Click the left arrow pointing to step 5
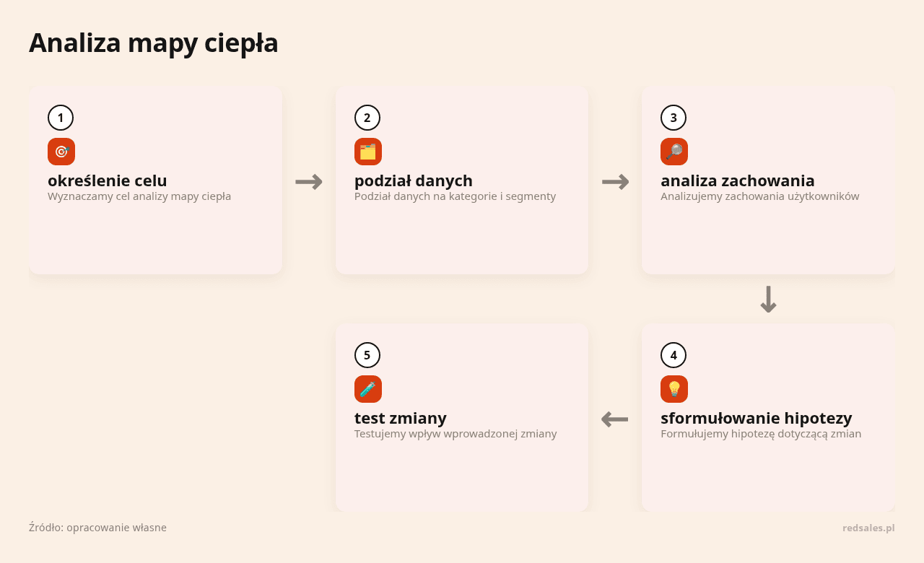This screenshot has height=563, width=924. point(615,419)
